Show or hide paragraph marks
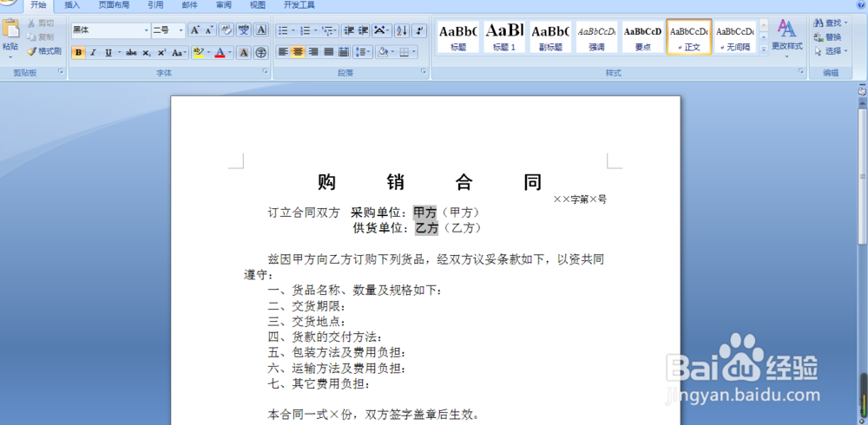Viewport: 868px width, 425px height. (419, 29)
